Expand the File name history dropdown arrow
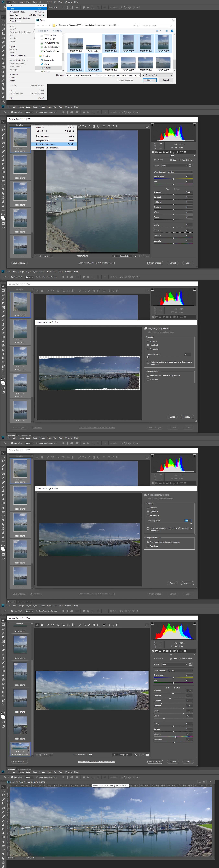Screen dimensions: 219x868 tap(139, 75)
